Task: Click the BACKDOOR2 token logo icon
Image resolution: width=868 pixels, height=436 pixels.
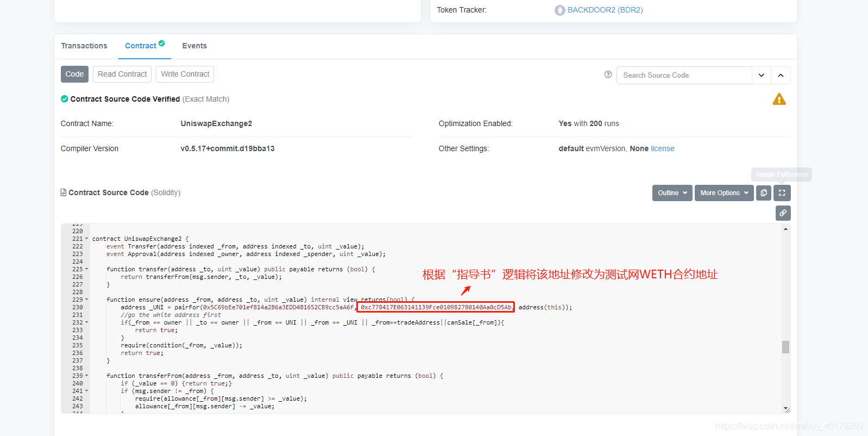Action: click(559, 10)
